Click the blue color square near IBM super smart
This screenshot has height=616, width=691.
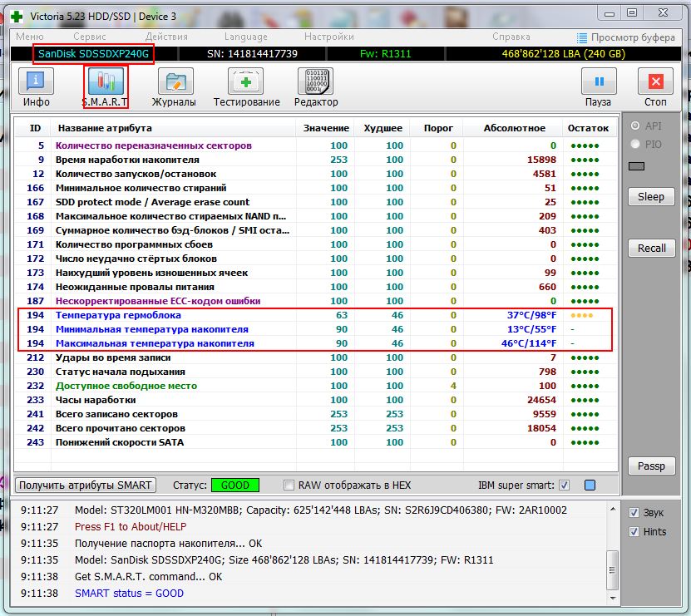pos(590,485)
